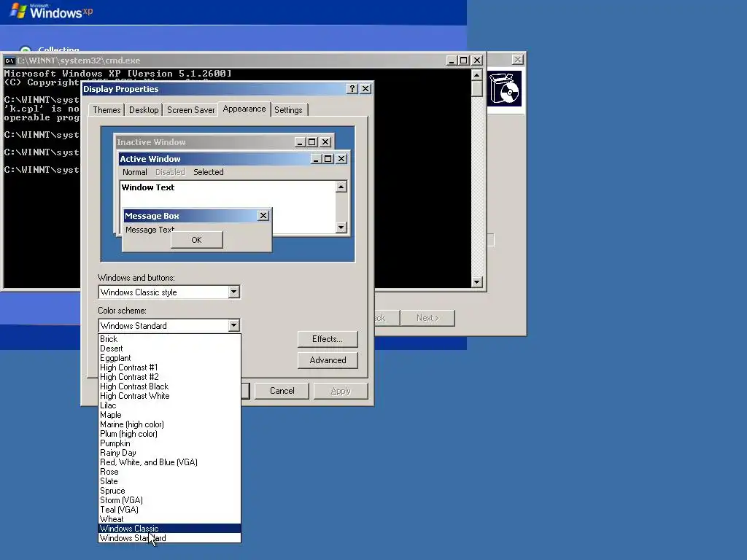
Task: Select highlighted Windows Classic scheme
Action: point(169,529)
